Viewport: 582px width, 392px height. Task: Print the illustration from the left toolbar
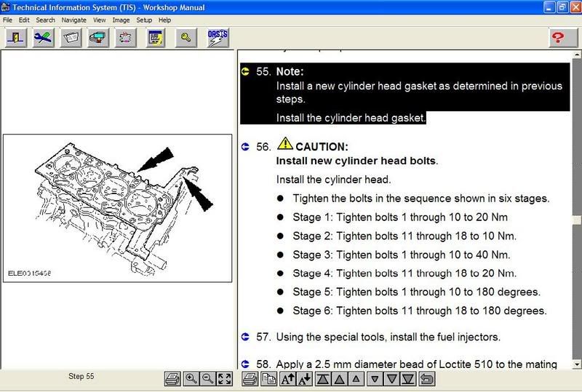pyautogui.click(x=172, y=379)
